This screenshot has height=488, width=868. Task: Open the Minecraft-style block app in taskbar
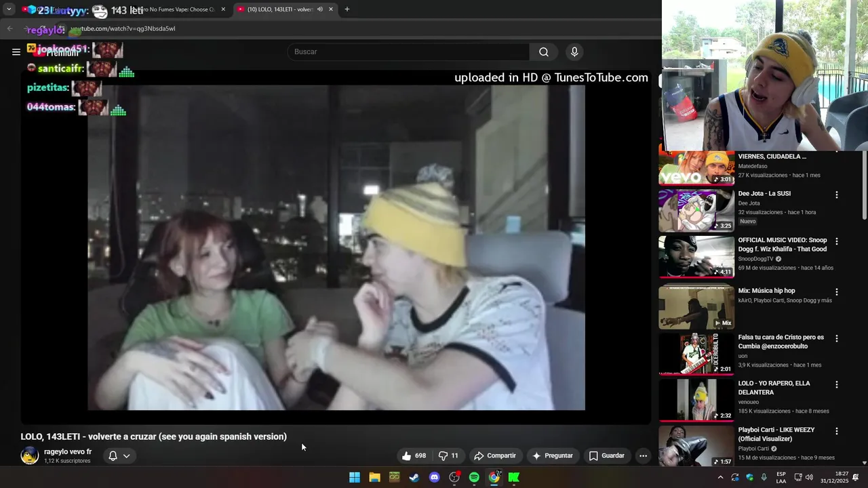(x=395, y=477)
